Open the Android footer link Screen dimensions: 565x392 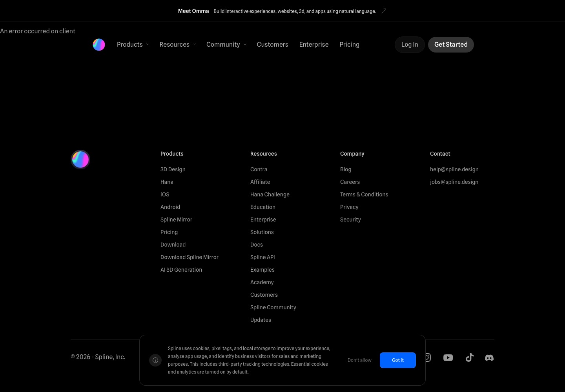pyautogui.click(x=170, y=207)
